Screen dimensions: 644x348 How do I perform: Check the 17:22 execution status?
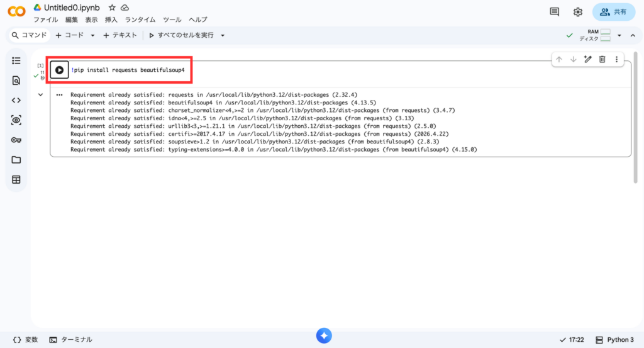point(572,340)
